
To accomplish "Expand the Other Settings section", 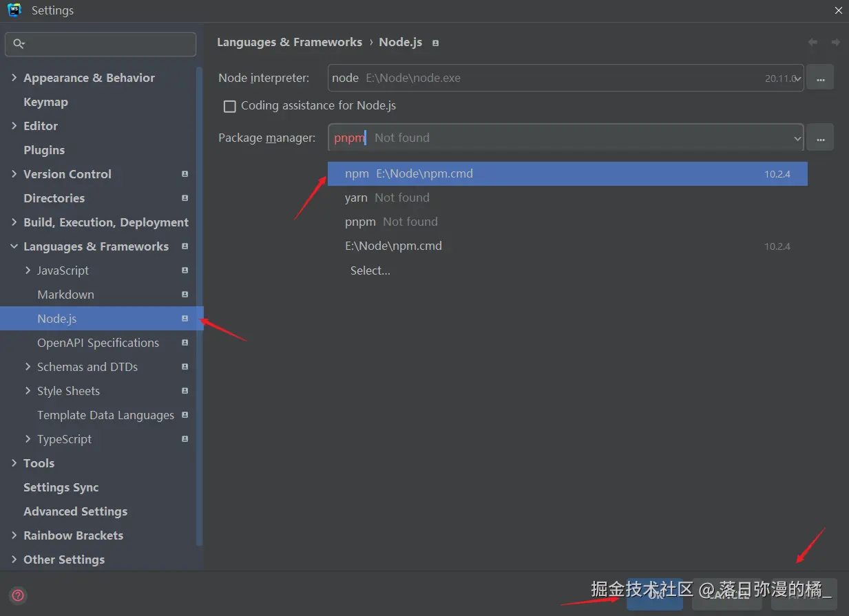I will click(x=14, y=560).
